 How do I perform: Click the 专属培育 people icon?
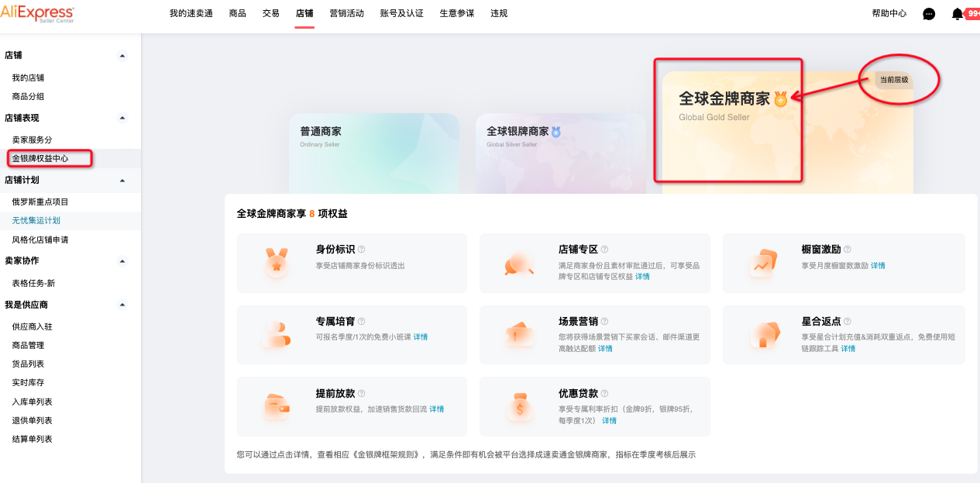276,335
